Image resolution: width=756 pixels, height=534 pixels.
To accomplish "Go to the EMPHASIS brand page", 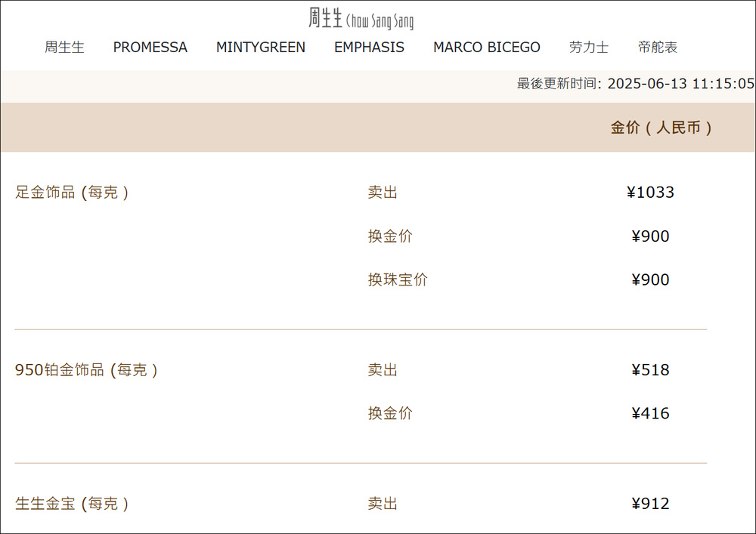I will 370,47.
